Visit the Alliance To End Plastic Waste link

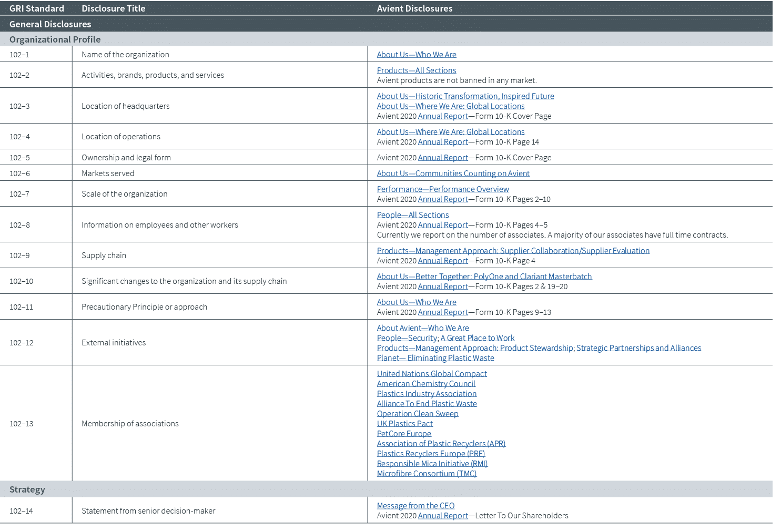click(x=427, y=403)
